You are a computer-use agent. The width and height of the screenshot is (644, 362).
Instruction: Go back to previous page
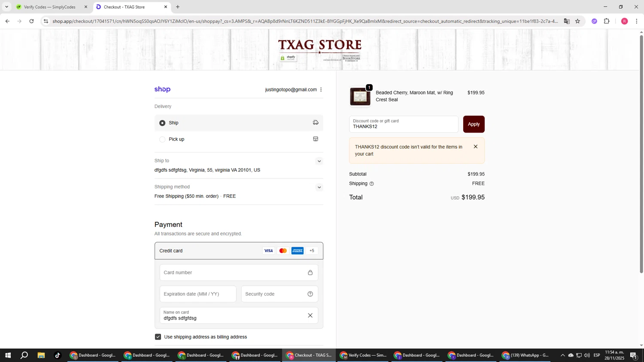coord(7,21)
